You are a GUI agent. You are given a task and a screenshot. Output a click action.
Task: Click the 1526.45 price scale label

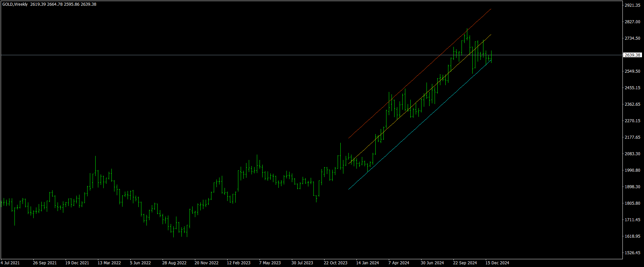click(633, 253)
